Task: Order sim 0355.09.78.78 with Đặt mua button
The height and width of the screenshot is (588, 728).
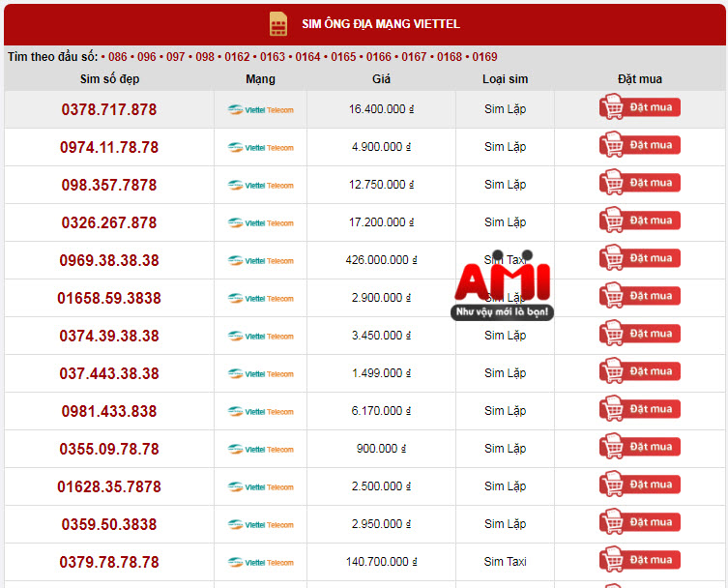Action: [x=640, y=447]
